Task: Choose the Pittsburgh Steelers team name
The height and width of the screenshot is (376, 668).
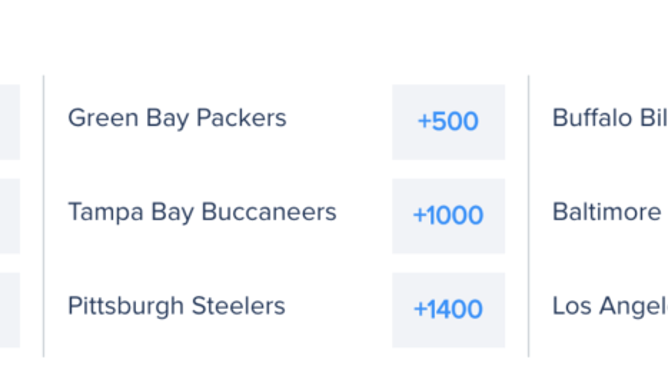Action: coord(177,306)
